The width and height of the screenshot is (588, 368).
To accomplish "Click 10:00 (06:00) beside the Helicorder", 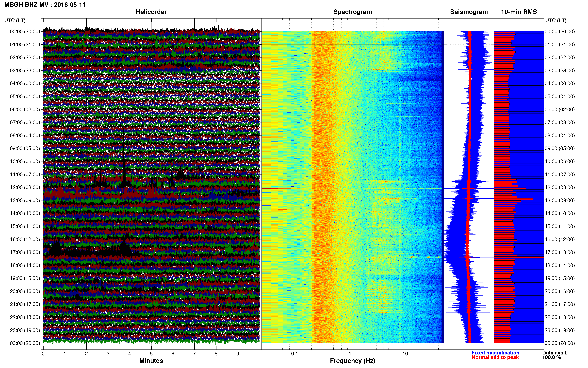I will (25, 162).
